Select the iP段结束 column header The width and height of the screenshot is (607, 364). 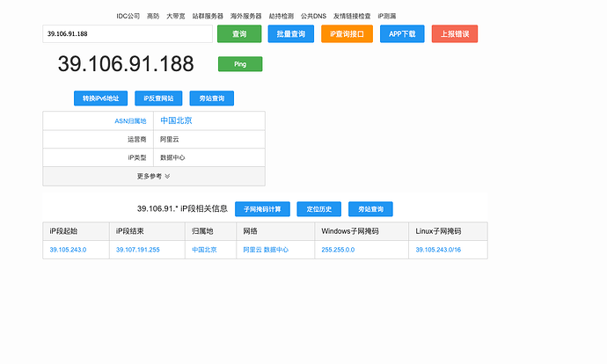pos(130,231)
